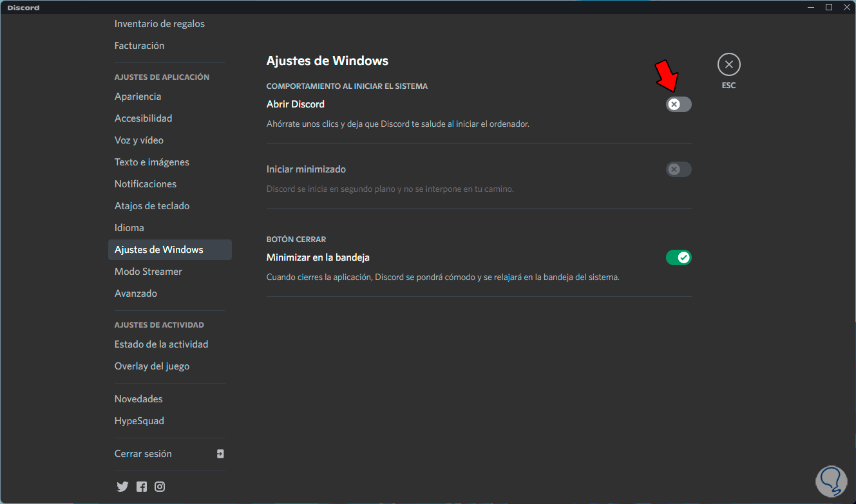Open Discord's Twitter page icon
This screenshot has height=504, width=856.
tap(122, 487)
